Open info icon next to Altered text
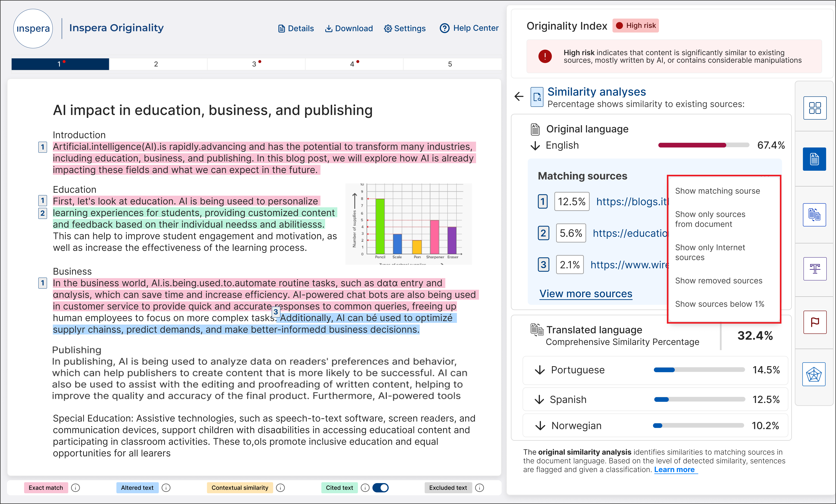 [166, 488]
